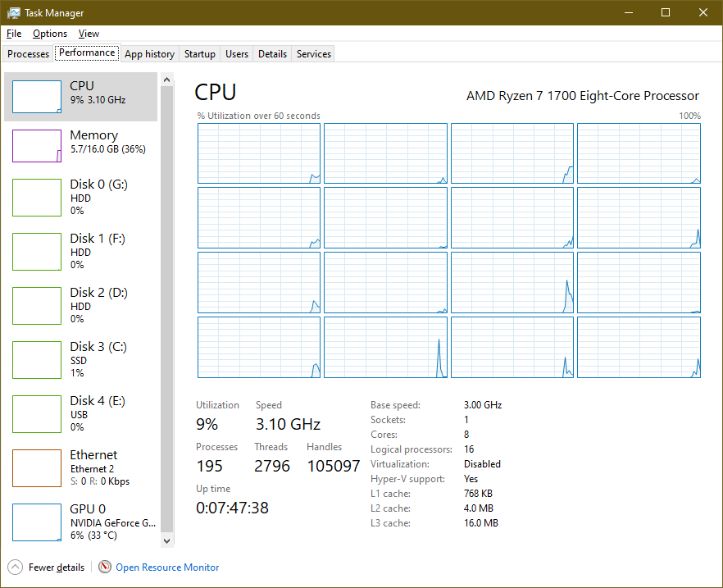Select Disk 2 (D:) in the sidebar
This screenshot has height=588, width=723.
[x=80, y=305]
